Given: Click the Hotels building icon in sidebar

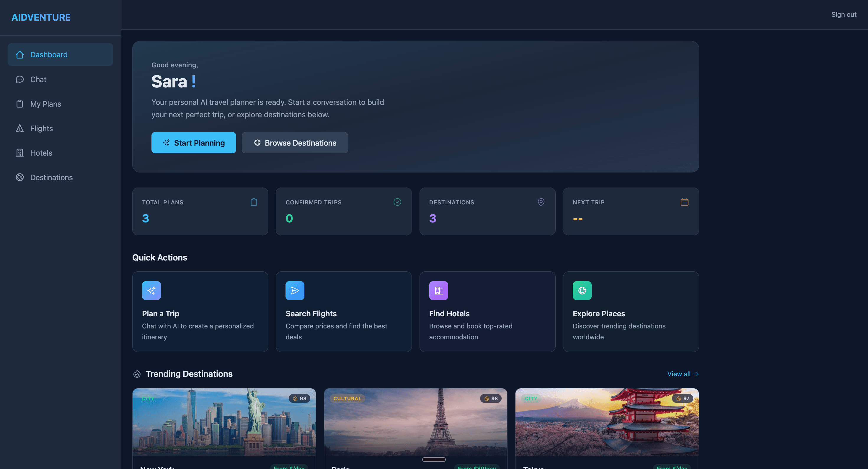Looking at the screenshot, I should 20,153.
